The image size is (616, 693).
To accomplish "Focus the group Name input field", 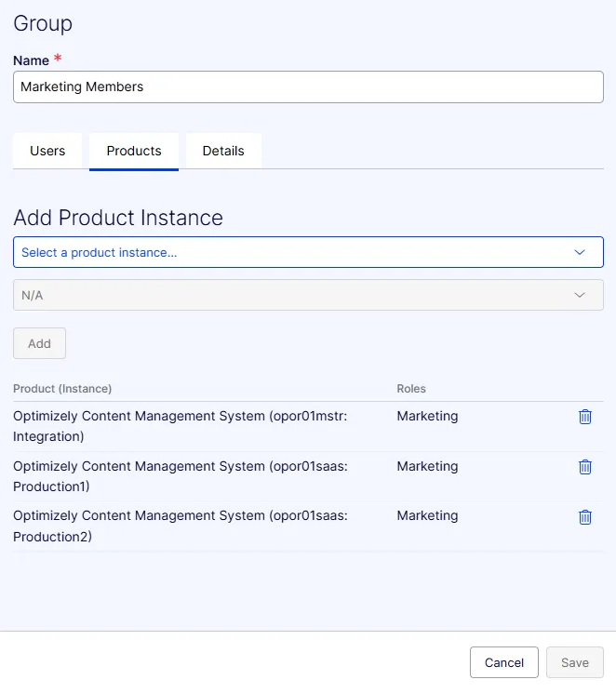I will pyautogui.click(x=308, y=87).
